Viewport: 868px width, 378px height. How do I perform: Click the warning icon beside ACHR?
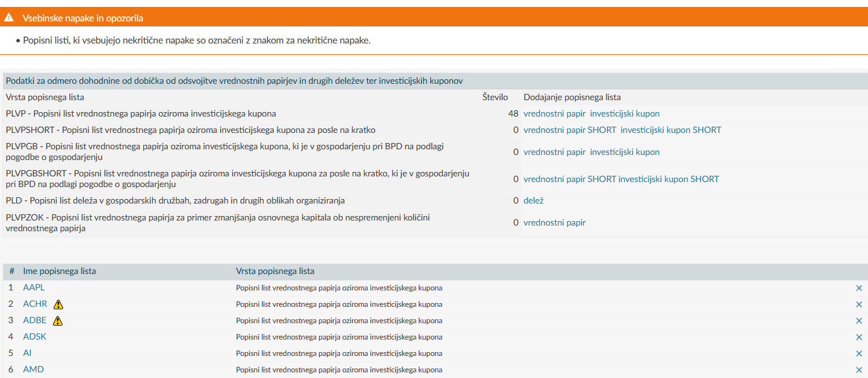pos(59,304)
